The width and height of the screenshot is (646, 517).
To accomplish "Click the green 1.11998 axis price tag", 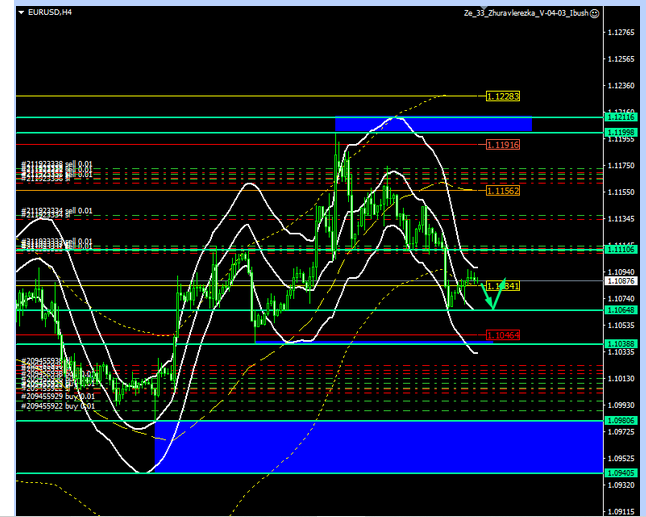I will [x=621, y=132].
